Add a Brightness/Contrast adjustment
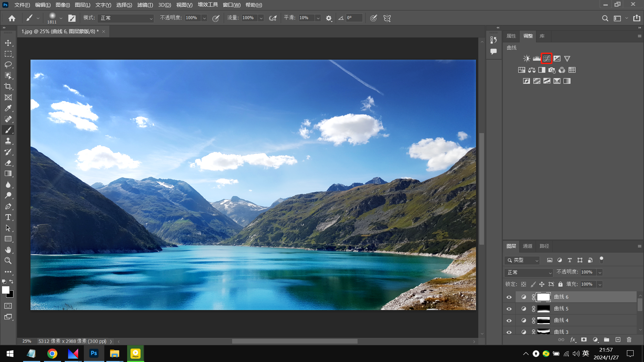The height and width of the screenshot is (362, 644). point(527,59)
